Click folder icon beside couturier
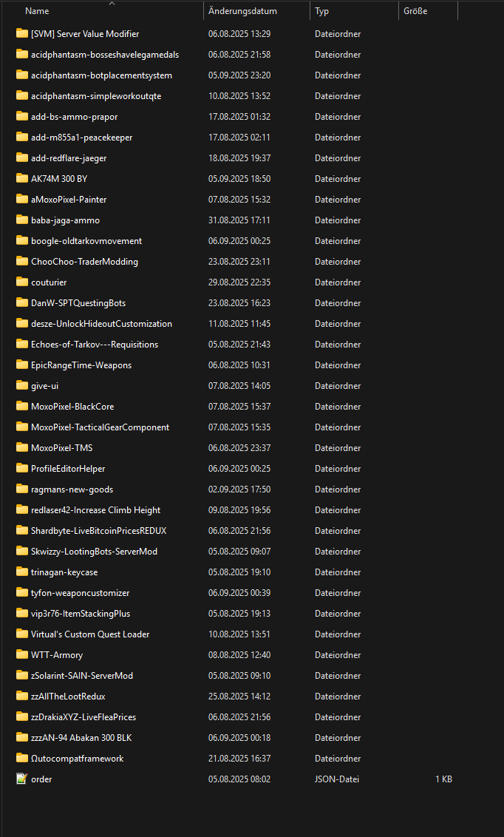The width and height of the screenshot is (504, 837). tap(22, 282)
